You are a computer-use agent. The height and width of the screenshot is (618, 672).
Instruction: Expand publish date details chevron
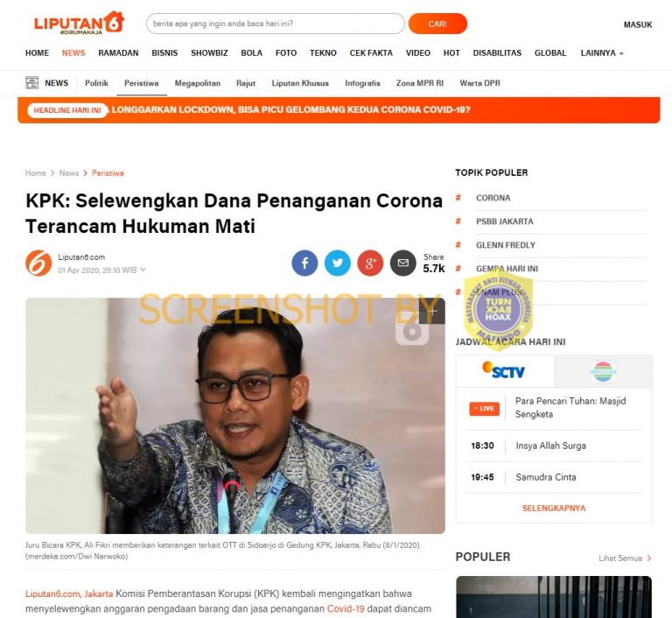tap(143, 270)
